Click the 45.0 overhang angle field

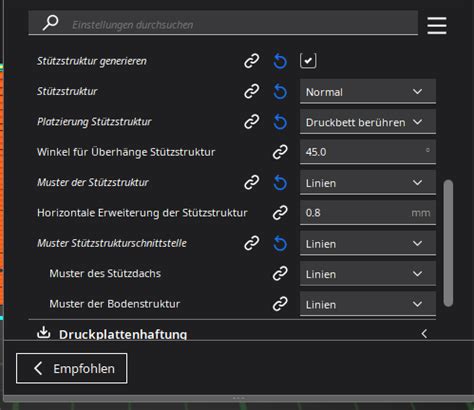click(368, 152)
